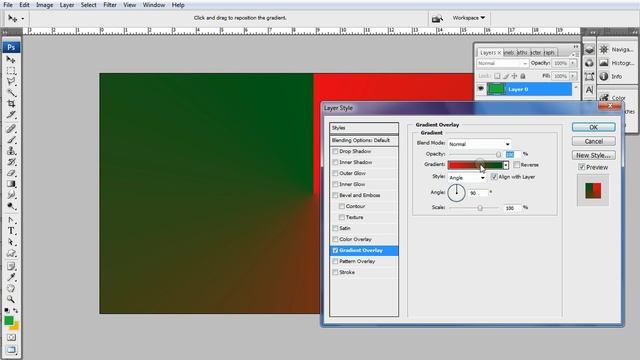Click lock all icon in Layers panel
The width and height of the screenshot is (640, 360).
point(523,76)
